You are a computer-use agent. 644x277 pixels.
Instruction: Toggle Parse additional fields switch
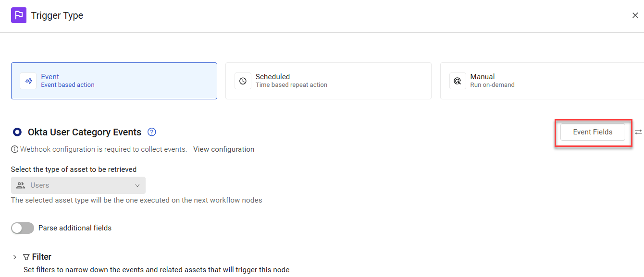point(23,228)
